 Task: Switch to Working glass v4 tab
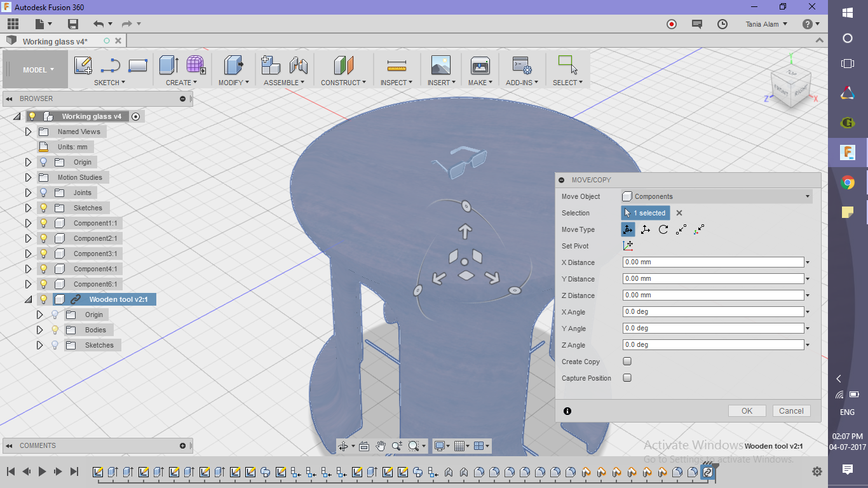(55, 41)
